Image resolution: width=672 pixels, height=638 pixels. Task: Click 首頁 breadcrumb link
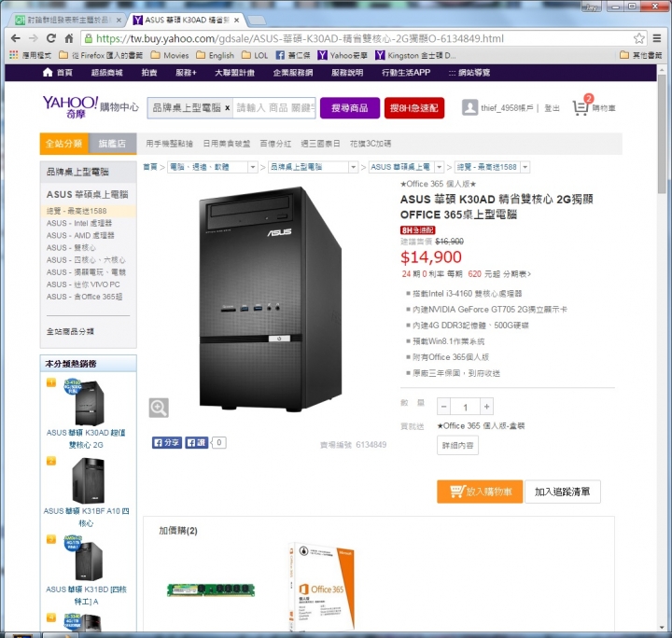[x=150, y=167]
